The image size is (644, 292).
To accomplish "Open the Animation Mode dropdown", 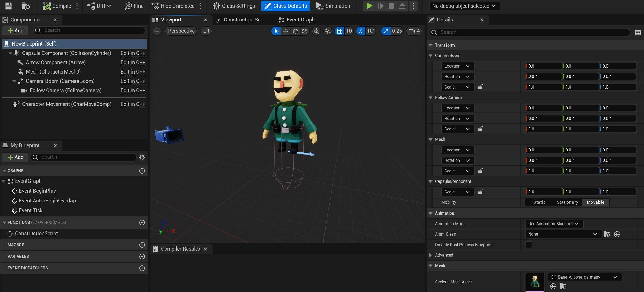I will click(554, 224).
